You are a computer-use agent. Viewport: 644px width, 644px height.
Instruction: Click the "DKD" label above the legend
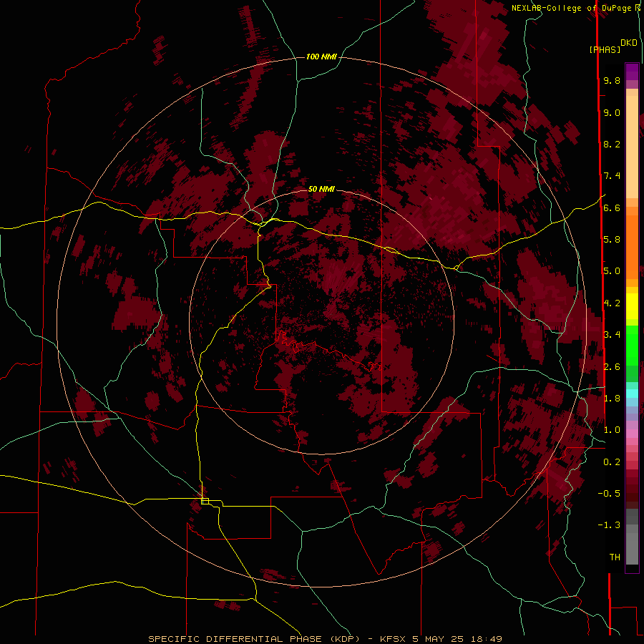click(629, 43)
